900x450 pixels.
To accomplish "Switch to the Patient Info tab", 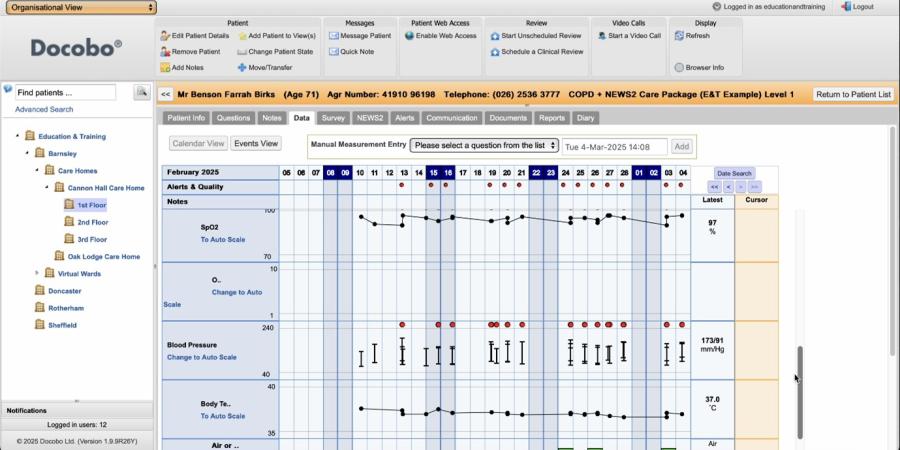I will 186,118.
